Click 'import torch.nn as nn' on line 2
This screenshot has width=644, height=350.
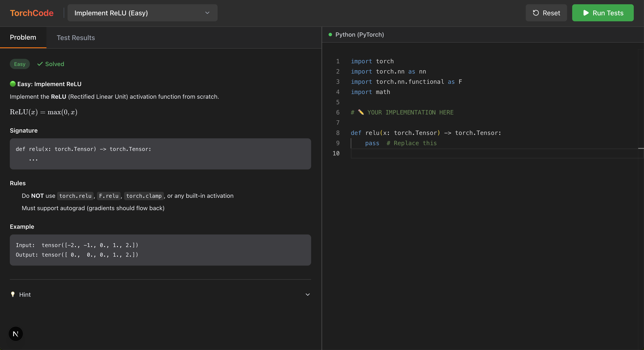(388, 71)
